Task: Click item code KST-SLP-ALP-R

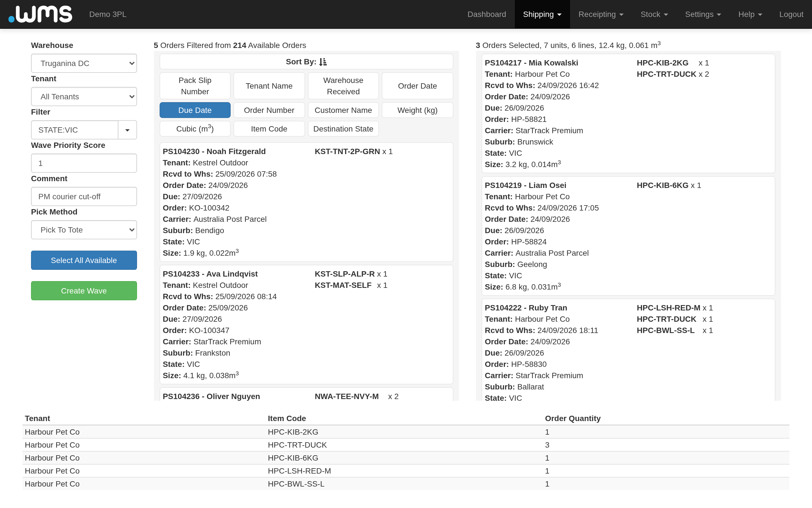Action: [x=345, y=274]
